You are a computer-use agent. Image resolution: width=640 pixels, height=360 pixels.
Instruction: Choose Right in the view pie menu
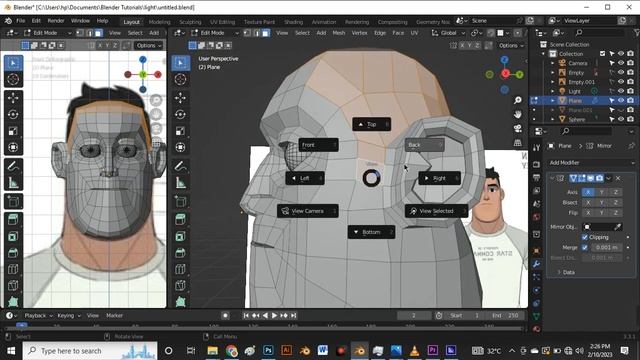click(x=440, y=178)
